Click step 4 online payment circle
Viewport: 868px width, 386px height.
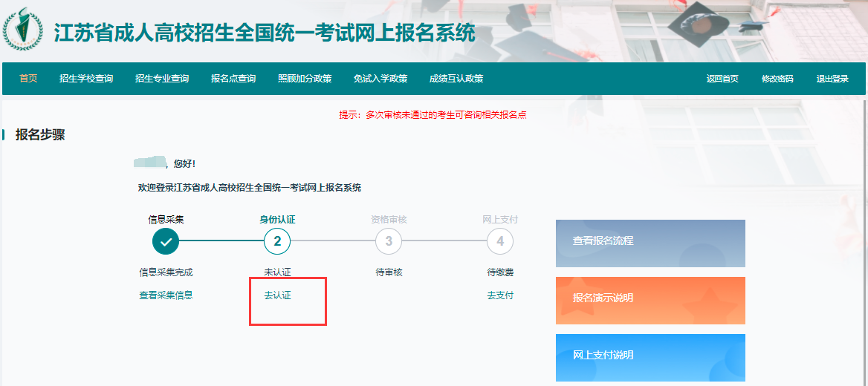500,241
